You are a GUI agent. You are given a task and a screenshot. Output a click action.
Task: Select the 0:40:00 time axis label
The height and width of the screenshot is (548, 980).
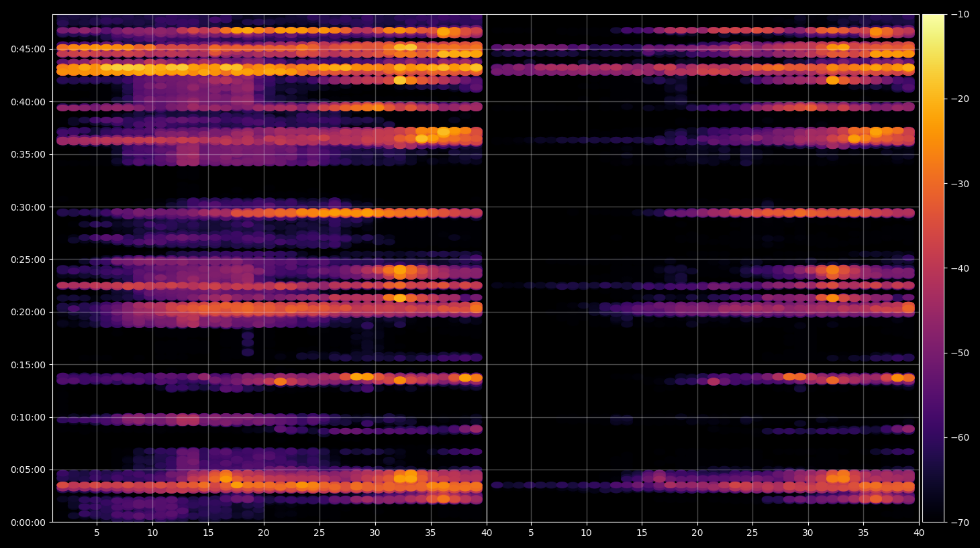click(28, 102)
